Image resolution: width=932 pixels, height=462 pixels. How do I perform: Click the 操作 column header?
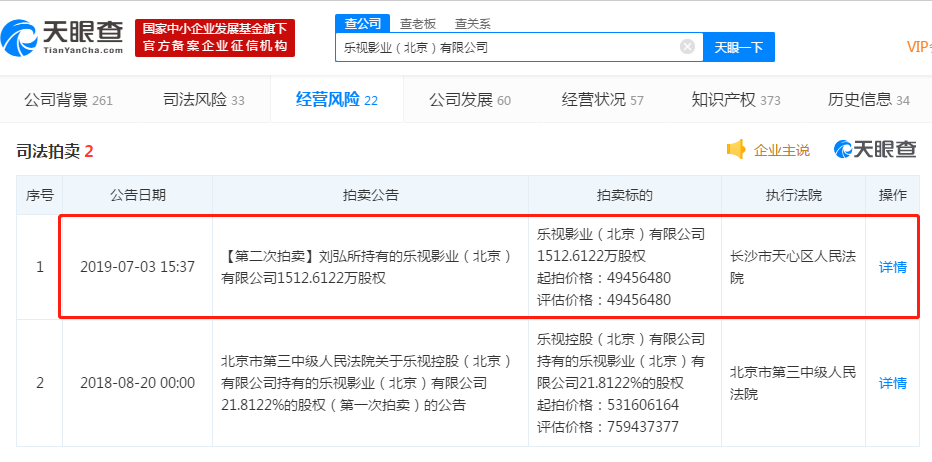(x=893, y=195)
